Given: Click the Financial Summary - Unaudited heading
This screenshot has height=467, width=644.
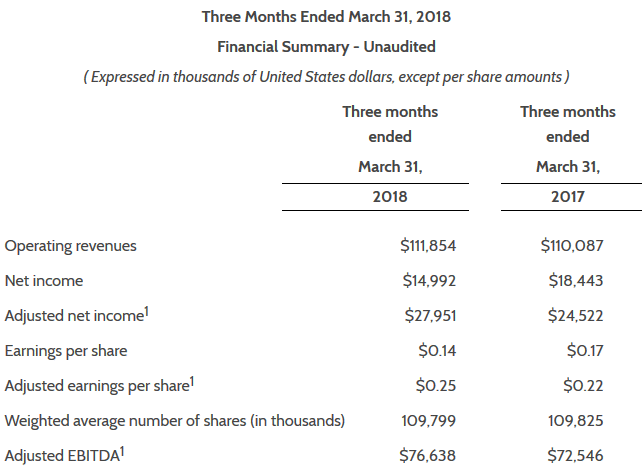Looking at the screenshot, I should tap(326, 46).
